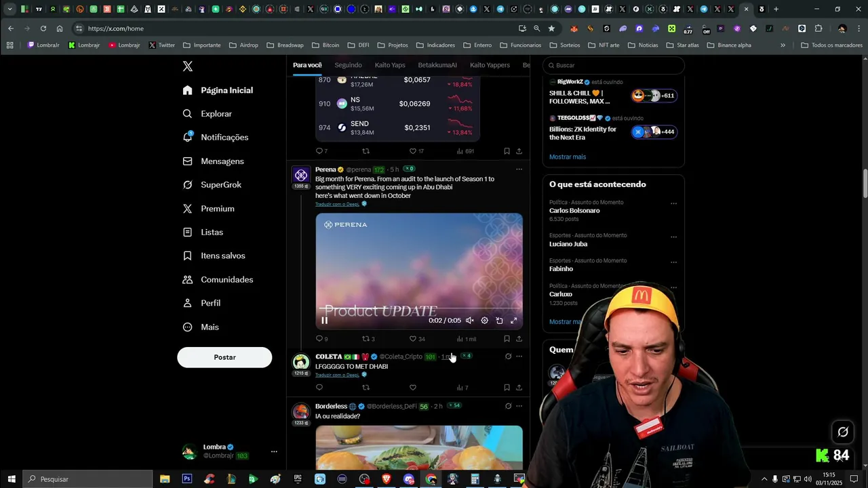The width and height of the screenshot is (868, 488).
Task: Click the Buscar search field
Action: click(614, 65)
